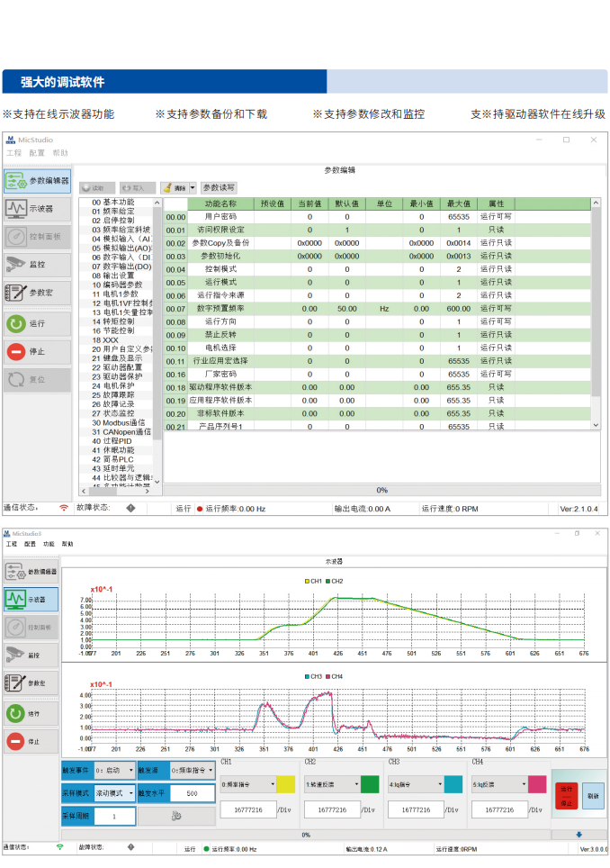Open CH1 signal dropdown (0:频率指令)
Image resolution: width=610 pixels, height=868 pixels.
tap(247, 784)
